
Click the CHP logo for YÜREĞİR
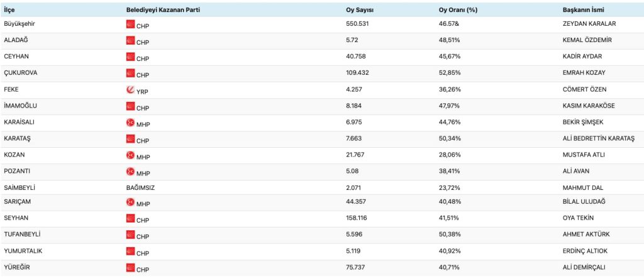[131, 267]
